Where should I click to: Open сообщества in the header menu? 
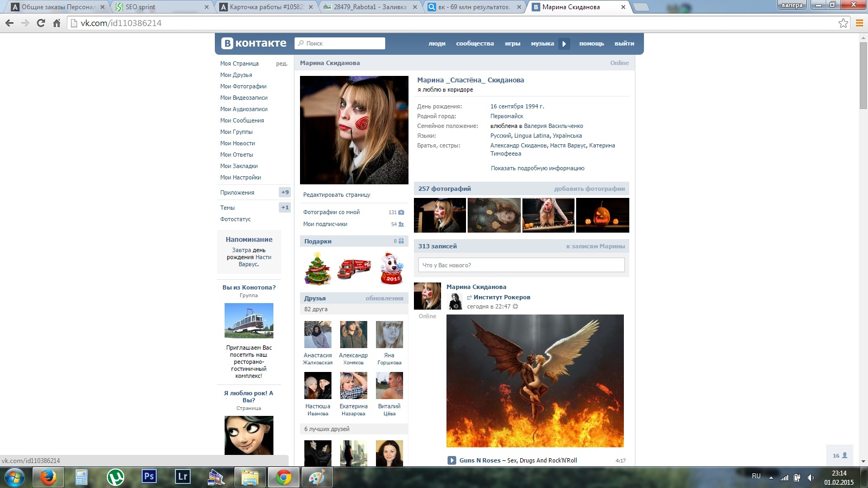point(475,44)
